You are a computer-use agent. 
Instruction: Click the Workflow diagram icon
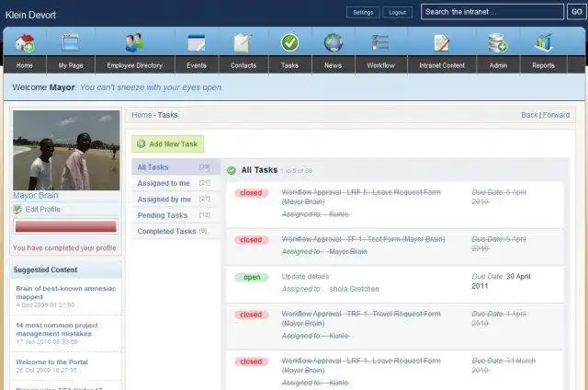tap(380, 42)
